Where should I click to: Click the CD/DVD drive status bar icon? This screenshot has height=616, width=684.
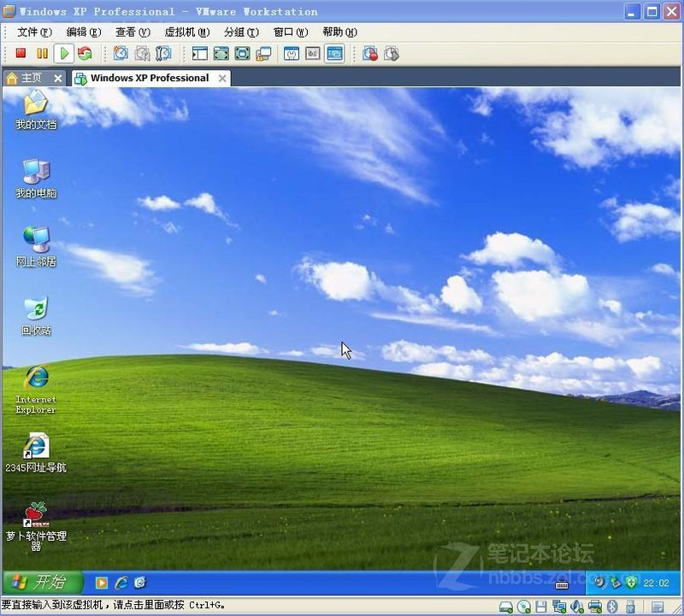point(523,607)
